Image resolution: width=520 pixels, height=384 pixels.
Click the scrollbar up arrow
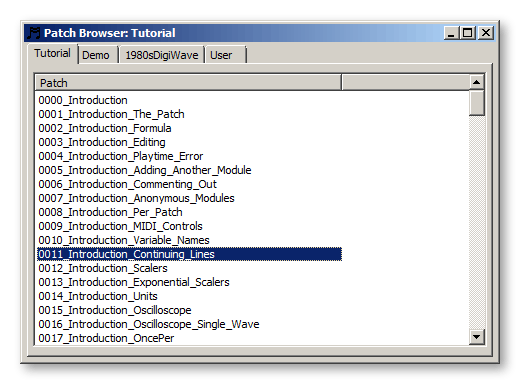[x=477, y=82]
